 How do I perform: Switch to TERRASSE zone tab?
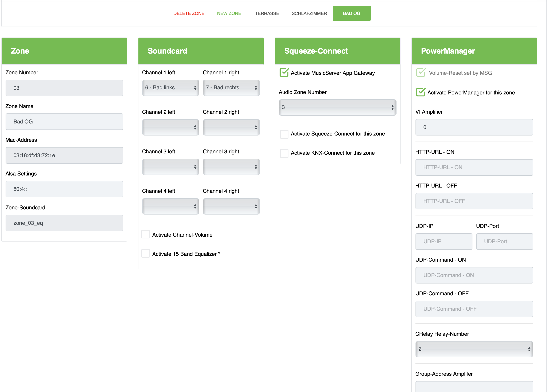(x=267, y=13)
